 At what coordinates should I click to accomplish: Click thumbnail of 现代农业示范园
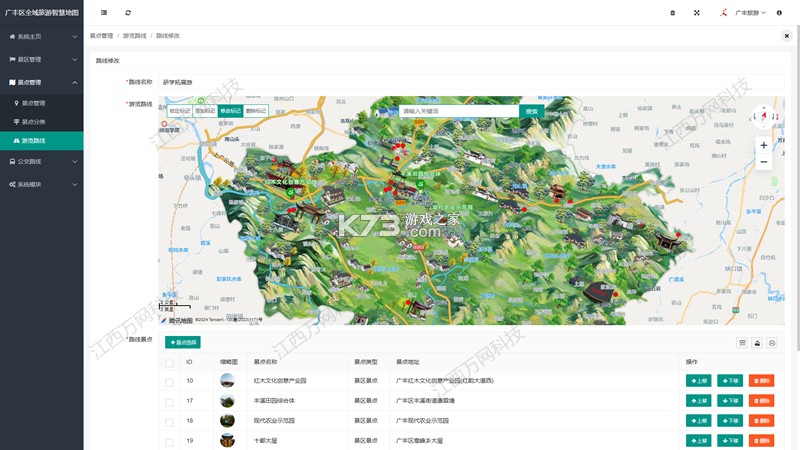click(x=227, y=420)
